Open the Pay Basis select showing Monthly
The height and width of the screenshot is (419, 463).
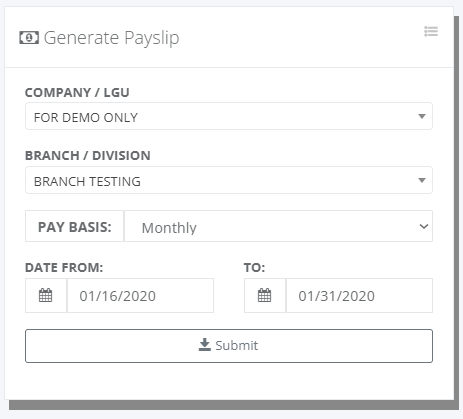click(x=278, y=226)
